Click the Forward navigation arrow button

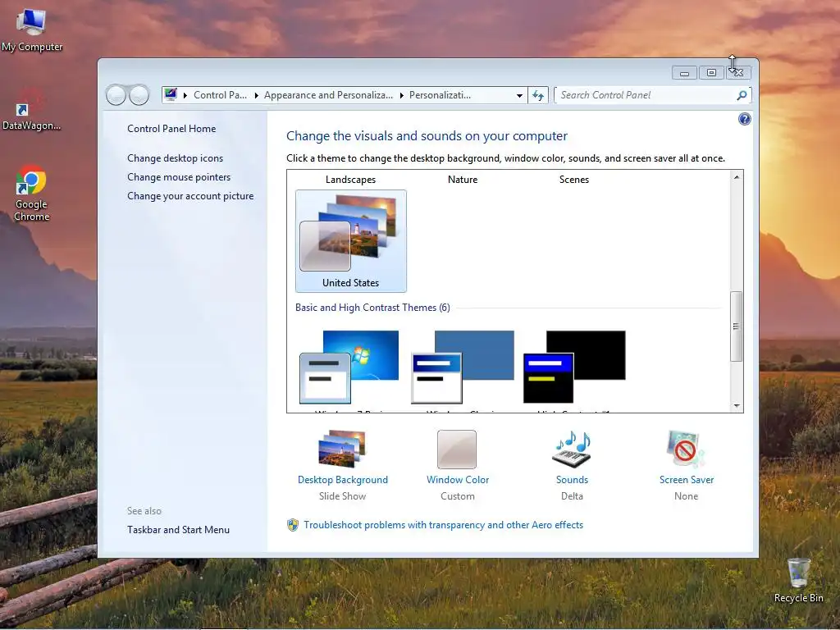click(139, 95)
